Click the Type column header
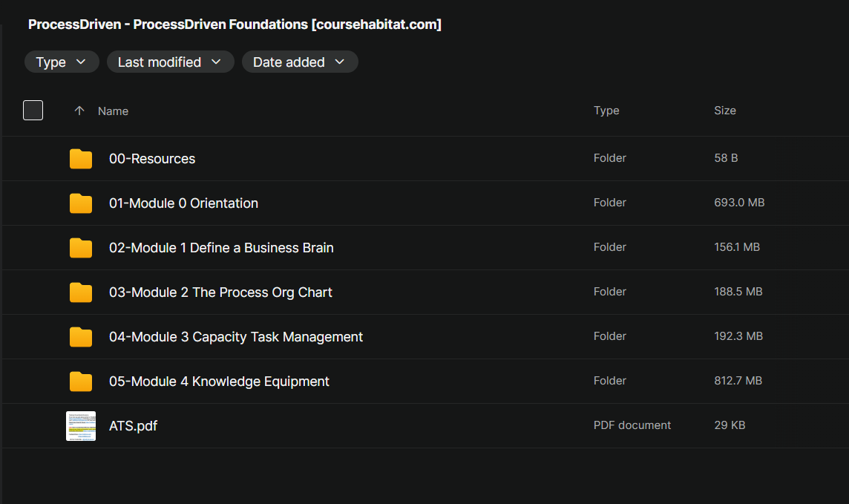849x504 pixels. [606, 111]
